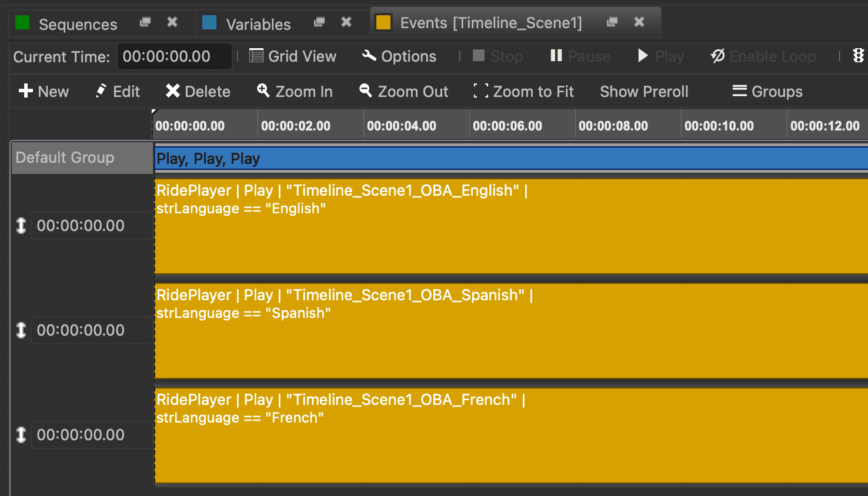
Task: Click the New event plus icon
Action: coord(26,91)
